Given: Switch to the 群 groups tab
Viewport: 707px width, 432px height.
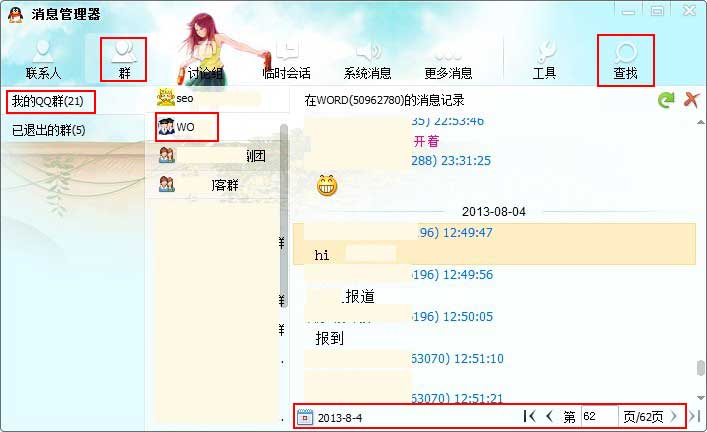Looking at the screenshot, I should [x=124, y=60].
